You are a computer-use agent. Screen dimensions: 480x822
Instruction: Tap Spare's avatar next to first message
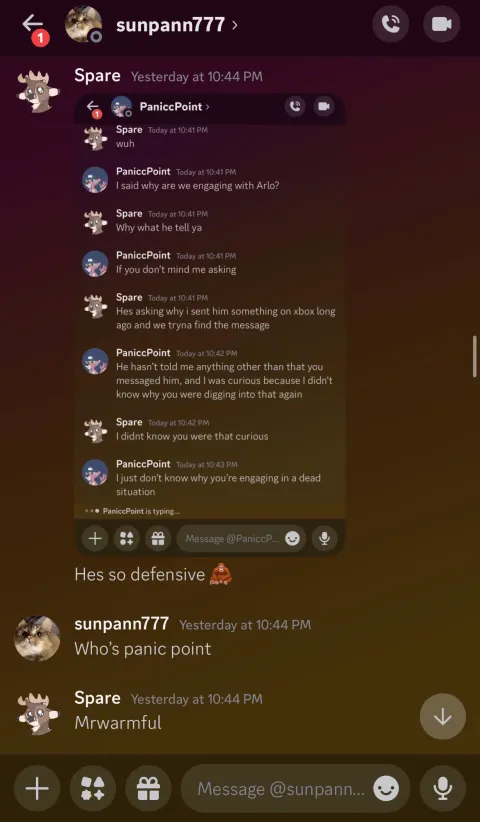[37, 92]
